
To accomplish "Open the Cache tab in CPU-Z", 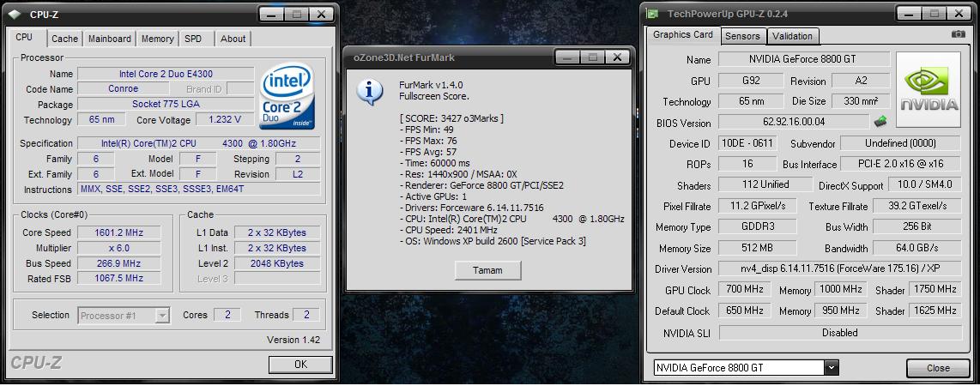I will (x=65, y=39).
